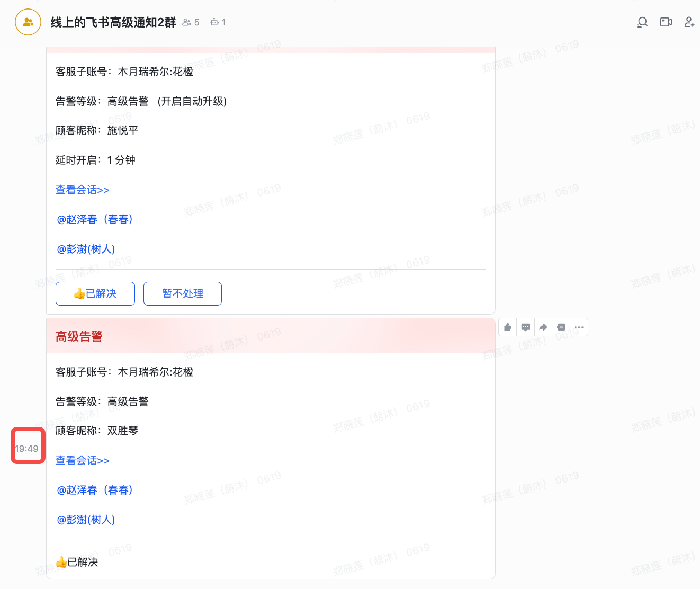Select text 告警等级：高级告警 in second card
This screenshot has width=700, height=589.
pyautogui.click(x=102, y=401)
